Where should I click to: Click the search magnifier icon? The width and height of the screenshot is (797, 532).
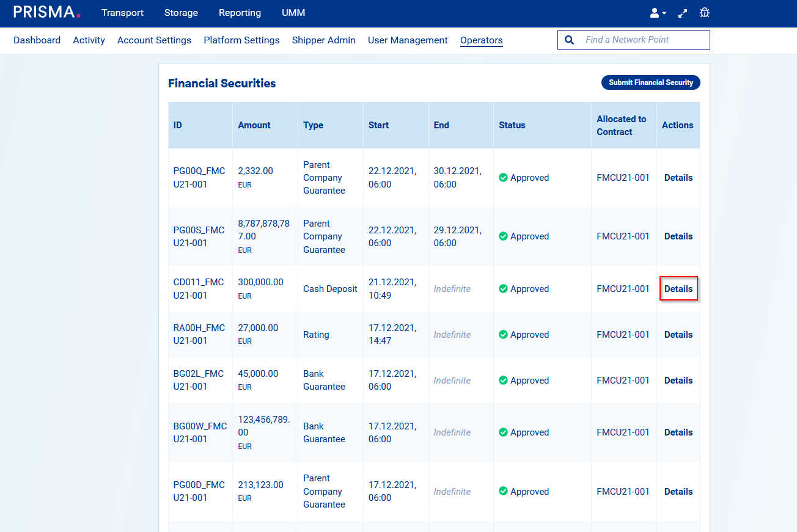click(x=570, y=40)
